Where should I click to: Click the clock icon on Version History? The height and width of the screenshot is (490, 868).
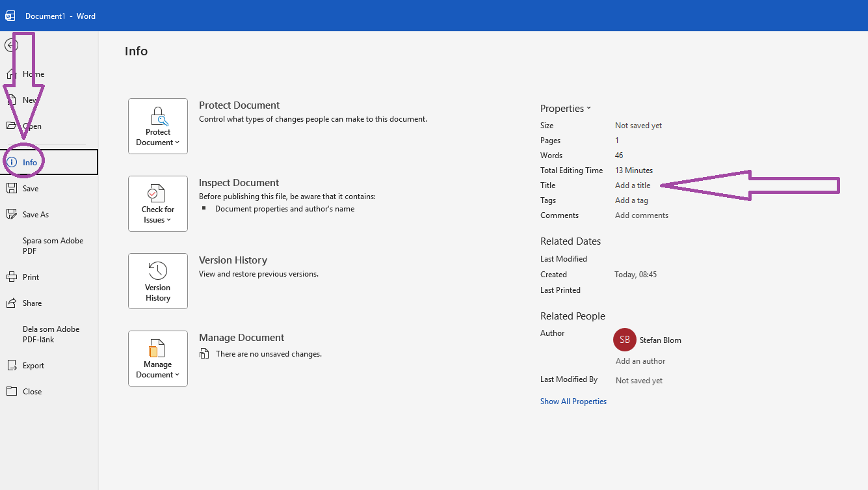158,271
